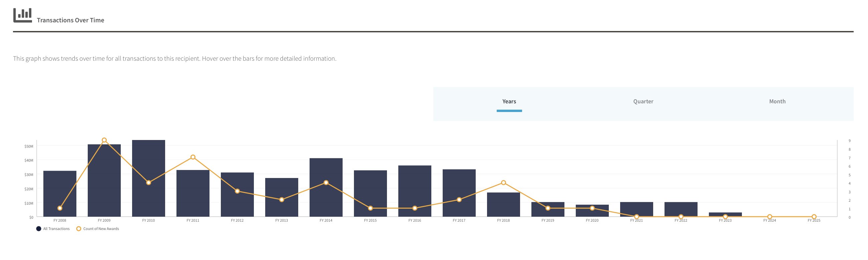Click the FY 2016 new awards line point
The image size is (868, 260).
pyautogui.click(x=415, y=208)
